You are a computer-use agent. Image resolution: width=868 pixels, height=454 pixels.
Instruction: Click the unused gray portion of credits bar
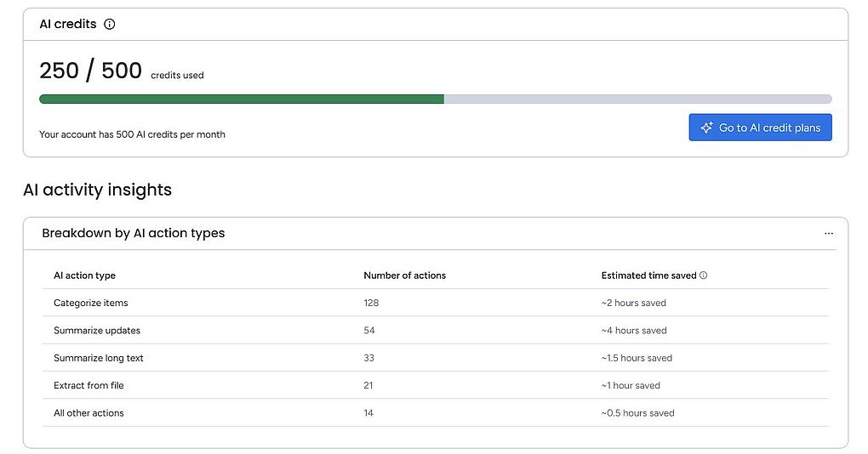coord(637,99)
